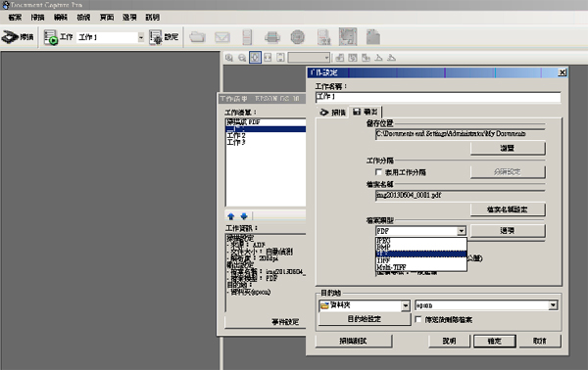Screen dimensions: 588x370
Task: Click the 工作名稱 text field
Action: pyautogui.click(x=438, y=97)
